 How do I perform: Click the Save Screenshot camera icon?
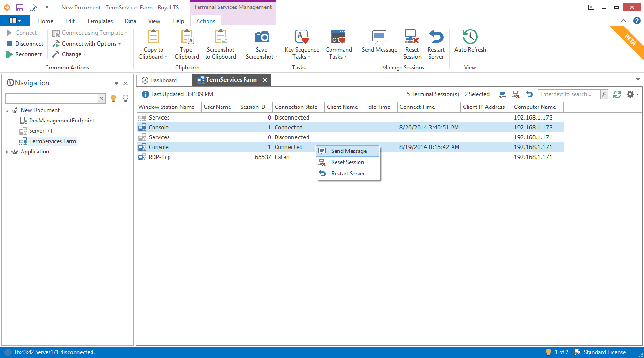(261, 38)
